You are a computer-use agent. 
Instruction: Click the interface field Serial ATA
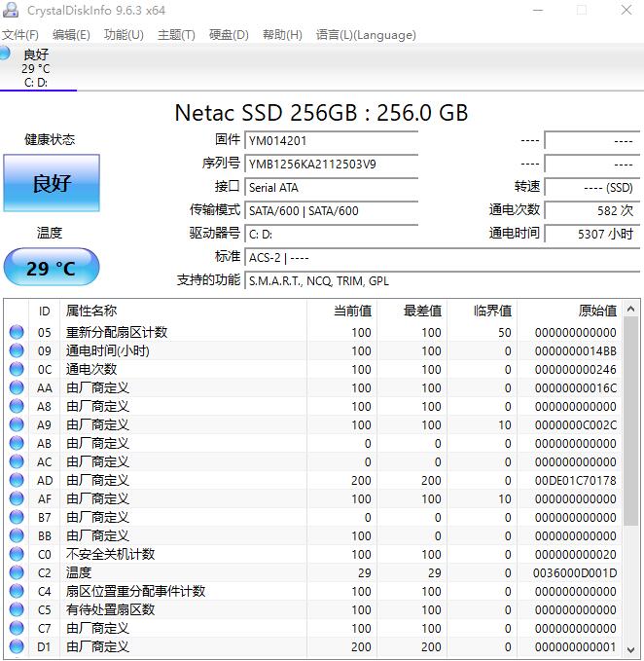coord(332,187)
